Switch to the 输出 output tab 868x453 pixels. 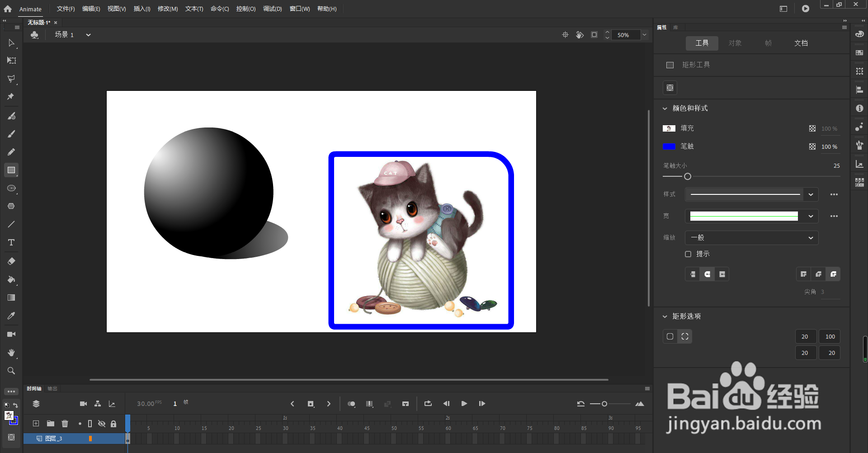(x=52, y=388)
